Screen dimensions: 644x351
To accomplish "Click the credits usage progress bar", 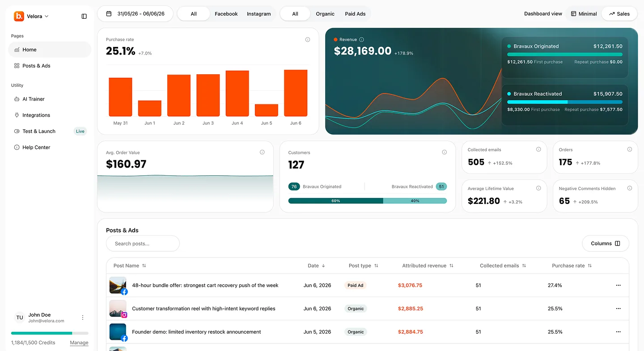I will click(x=50, y=333).
